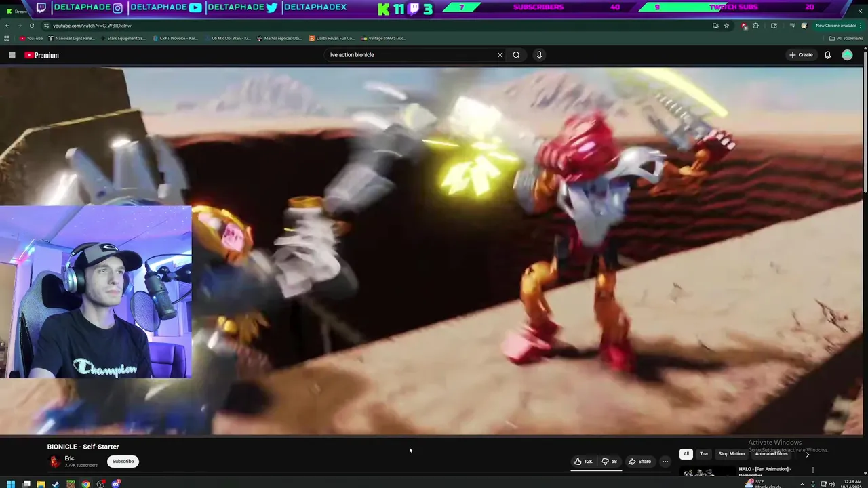The width and height of the screenshot is (868, 488).
Task: Click the Share button
Action: point(639,462)
